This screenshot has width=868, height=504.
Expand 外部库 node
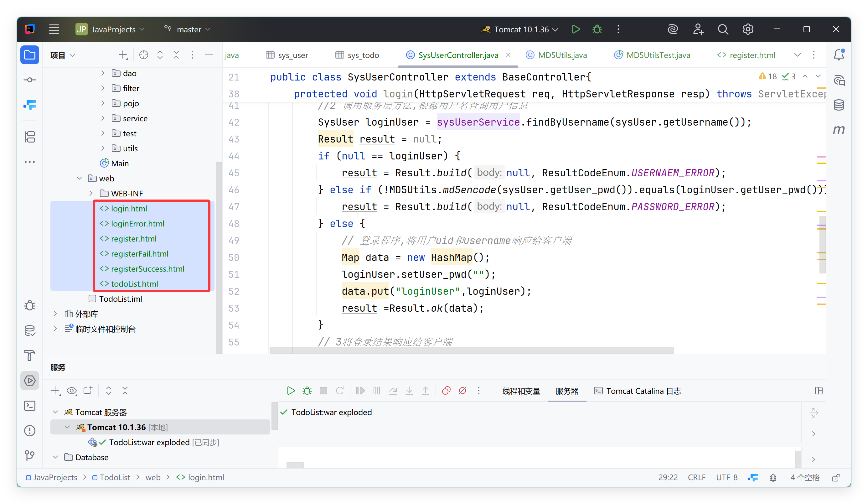click(55, 314)
